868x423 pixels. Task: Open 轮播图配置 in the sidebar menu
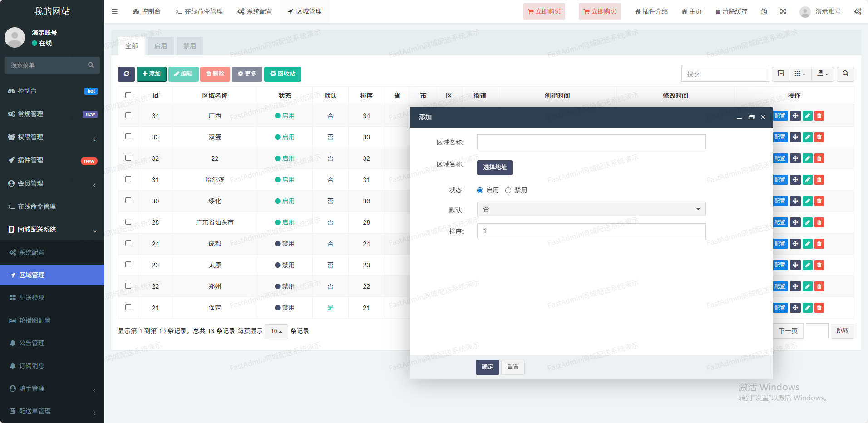(x=35, y=320)
